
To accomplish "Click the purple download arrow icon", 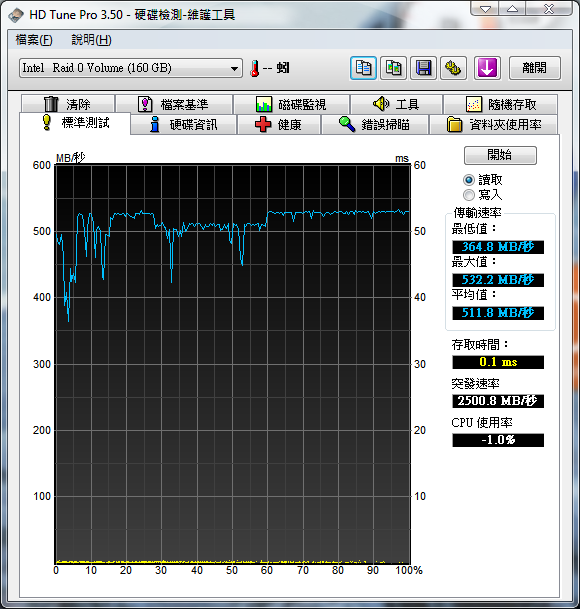I will tap(487, 68).
